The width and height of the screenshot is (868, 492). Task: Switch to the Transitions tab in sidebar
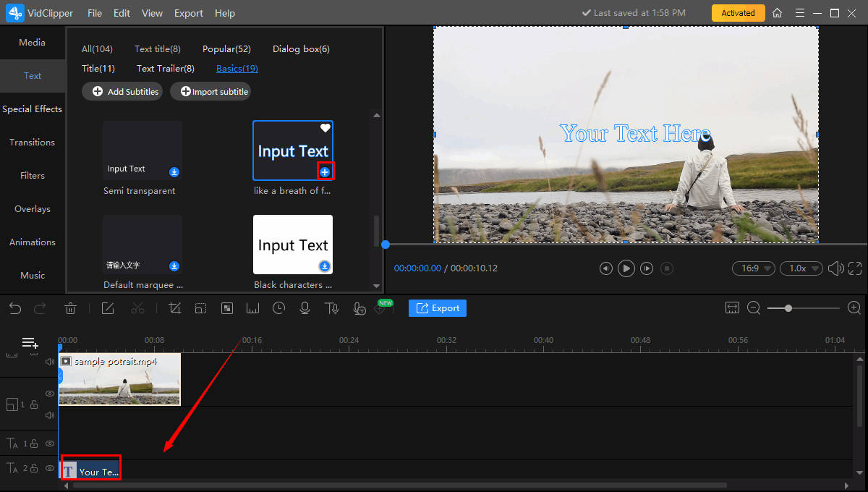coord(32,143)
